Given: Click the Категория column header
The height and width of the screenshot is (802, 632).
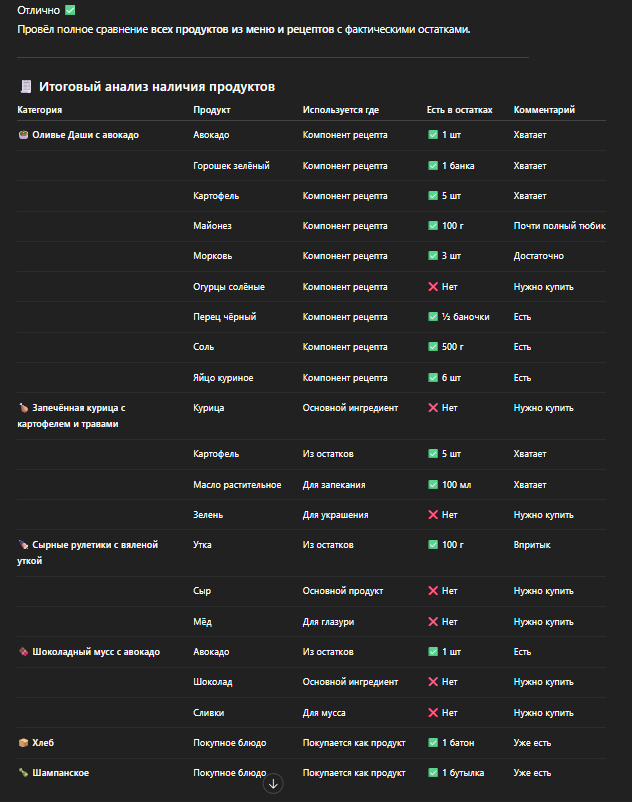Looking at the screenshot, I should pos(40,110).
